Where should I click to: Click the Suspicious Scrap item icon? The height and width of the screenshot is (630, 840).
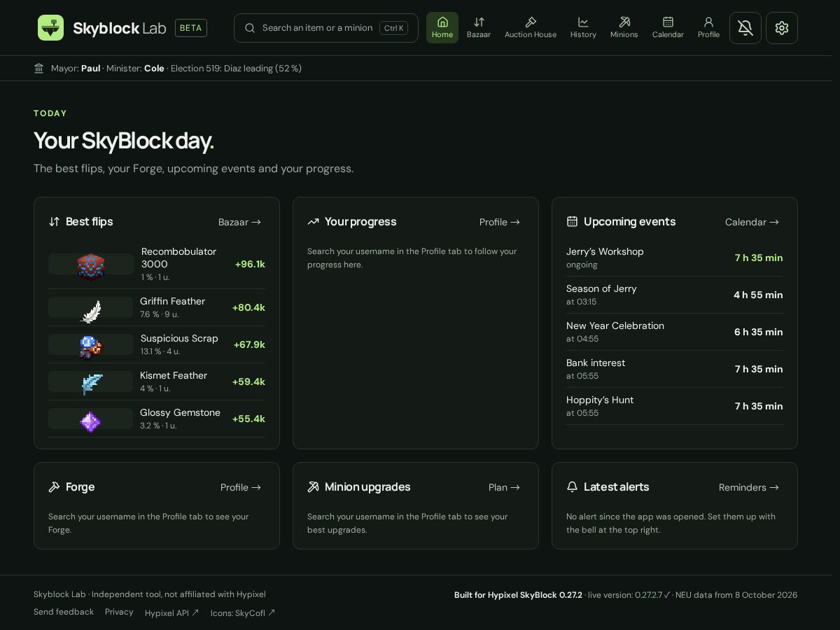pyautogui.click(x=90, y=347)
